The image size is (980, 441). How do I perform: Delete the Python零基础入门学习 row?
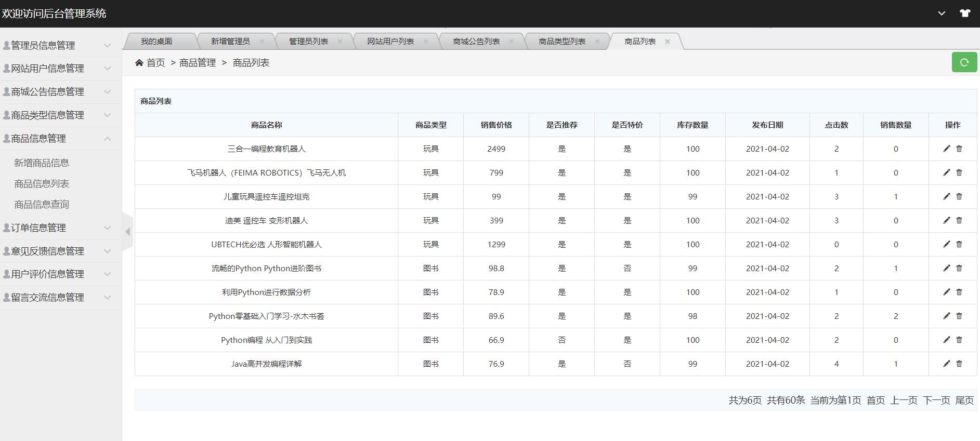[x=959, y=316]
